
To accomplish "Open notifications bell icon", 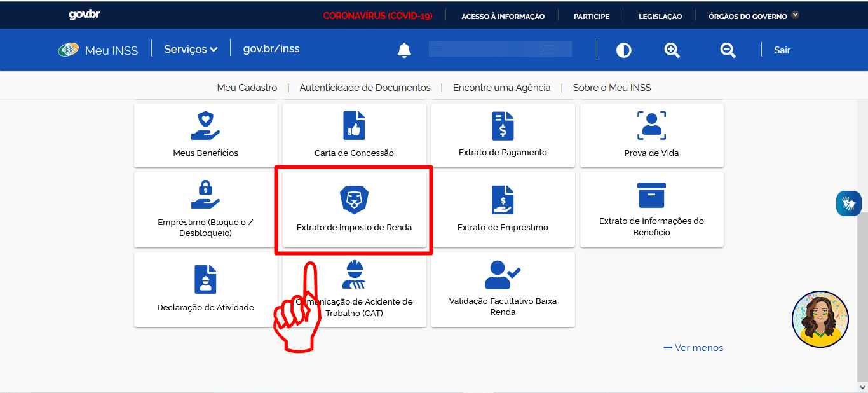I will click(x=404, y=50).
